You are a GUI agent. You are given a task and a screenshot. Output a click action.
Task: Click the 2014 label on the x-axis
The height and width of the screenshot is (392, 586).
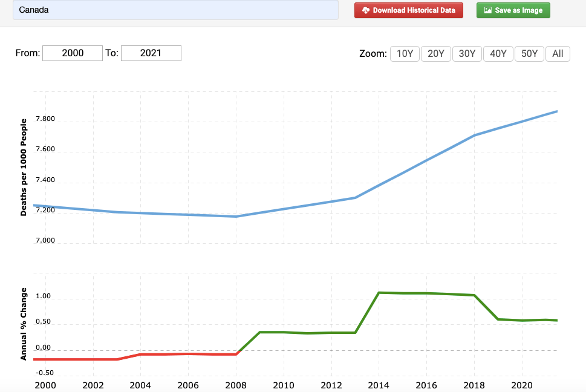click(379, 385)
